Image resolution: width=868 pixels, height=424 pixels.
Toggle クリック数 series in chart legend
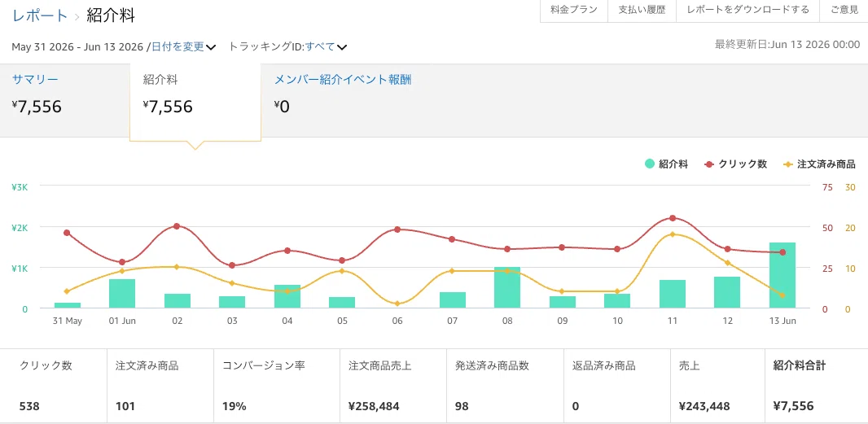point(736,164)
